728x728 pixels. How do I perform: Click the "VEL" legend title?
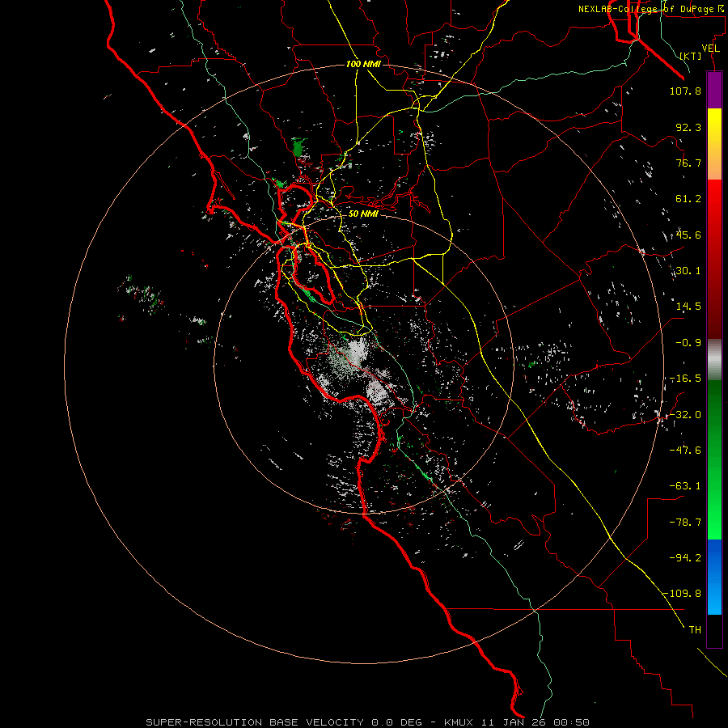point(711,49)
